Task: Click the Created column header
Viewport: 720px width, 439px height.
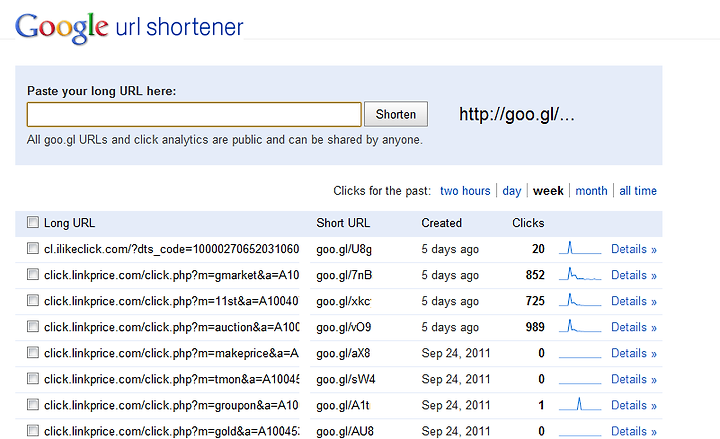Action: point(441,223)
